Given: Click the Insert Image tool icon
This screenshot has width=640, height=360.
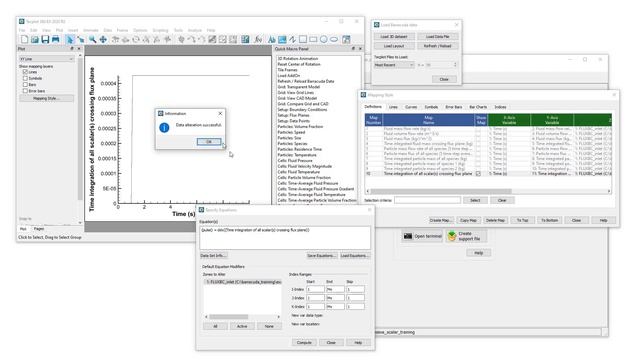Looking at the screenshot, I should [282, 40].
